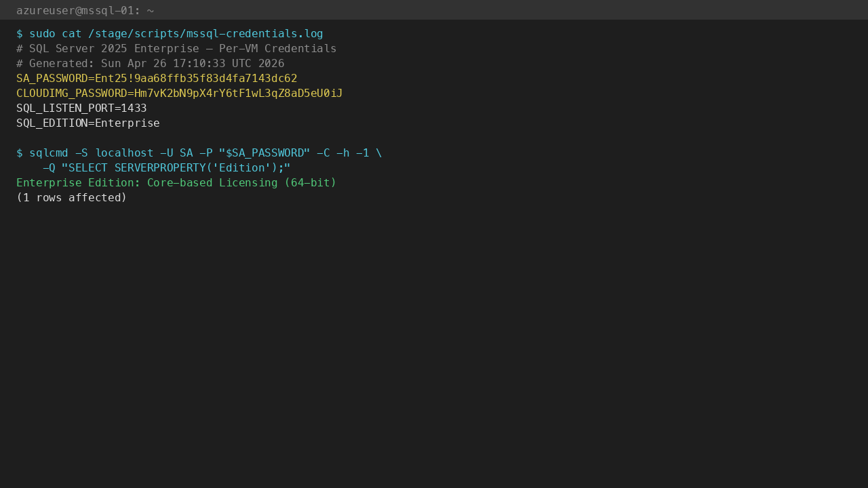Click the SQL Server 2025 Enterprise comment line

pos(176,49)
